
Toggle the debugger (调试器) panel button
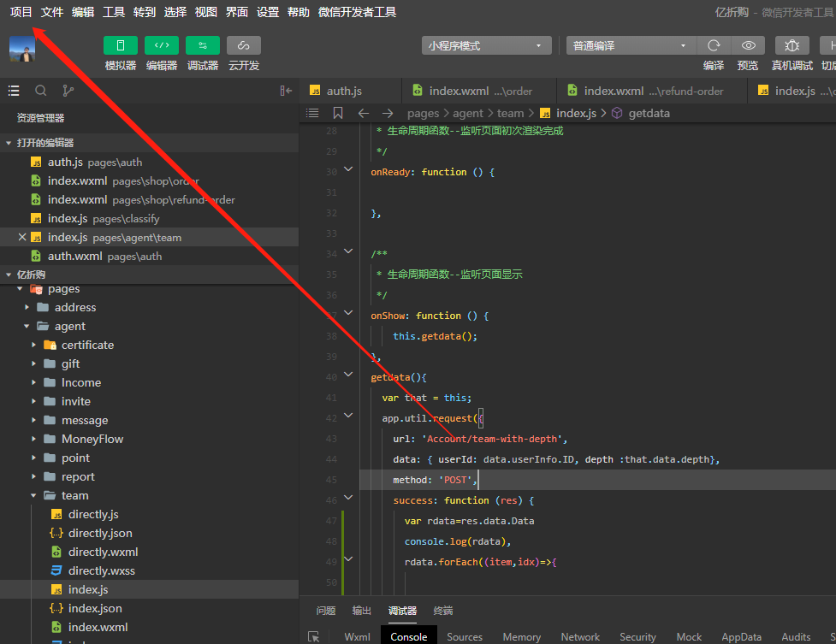point(203,45)
